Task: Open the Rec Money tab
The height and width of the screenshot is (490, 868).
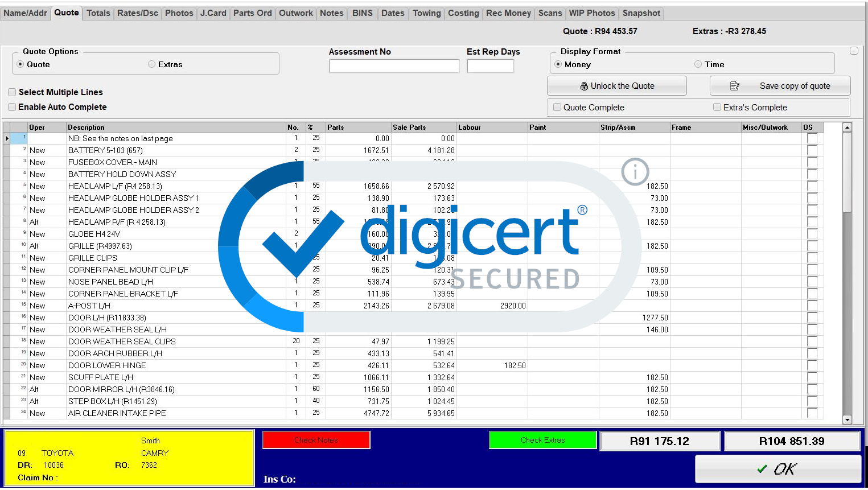Action: (x=508, y=13)
